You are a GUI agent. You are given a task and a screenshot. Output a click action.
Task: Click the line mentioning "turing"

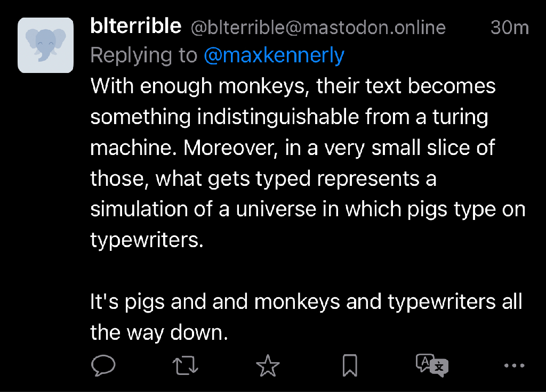pyautogui.click(x=289, y=117)
